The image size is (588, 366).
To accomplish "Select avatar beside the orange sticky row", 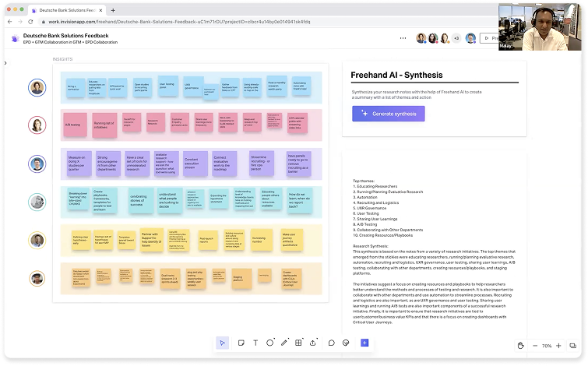I will (37, 279).
